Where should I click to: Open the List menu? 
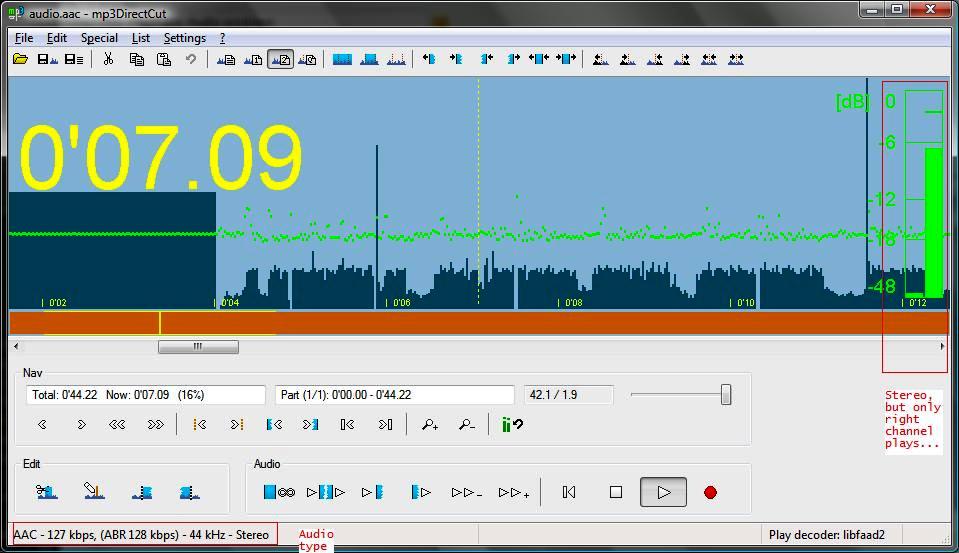pos(141,38)
